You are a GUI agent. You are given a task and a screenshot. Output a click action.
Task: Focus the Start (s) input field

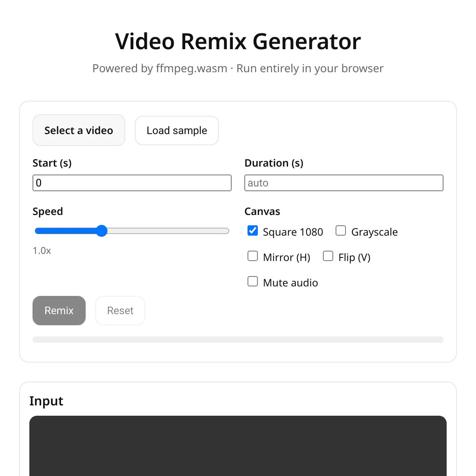[x=132, y=183]
